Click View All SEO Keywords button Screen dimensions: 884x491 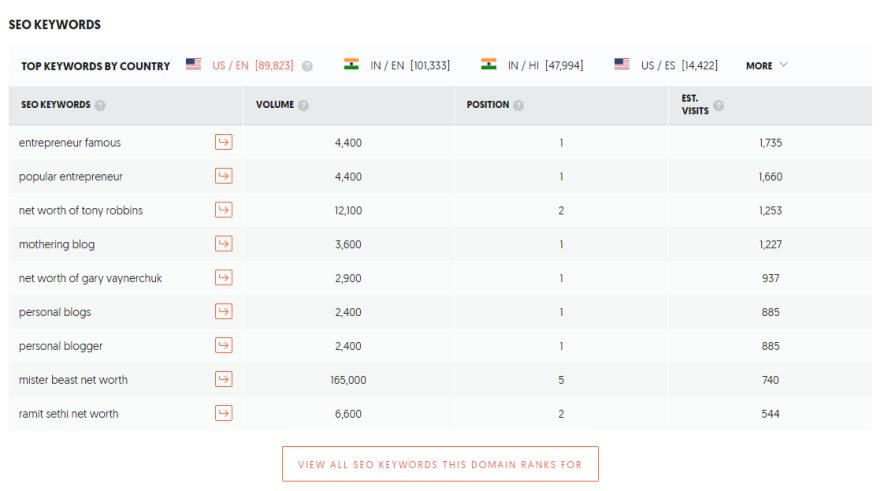(440, 464)
